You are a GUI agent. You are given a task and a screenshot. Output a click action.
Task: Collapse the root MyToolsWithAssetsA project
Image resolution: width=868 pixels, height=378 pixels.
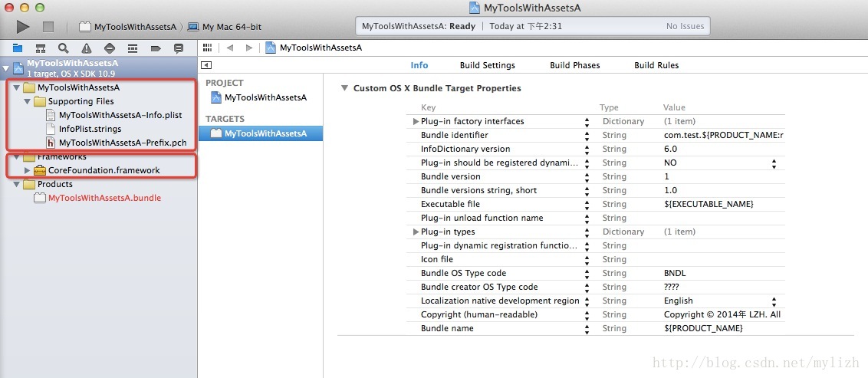6,68
